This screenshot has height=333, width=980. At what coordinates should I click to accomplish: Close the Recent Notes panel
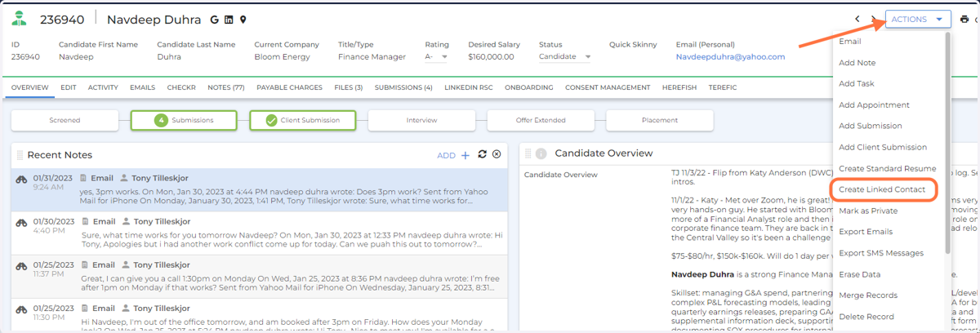pos(497,154)
